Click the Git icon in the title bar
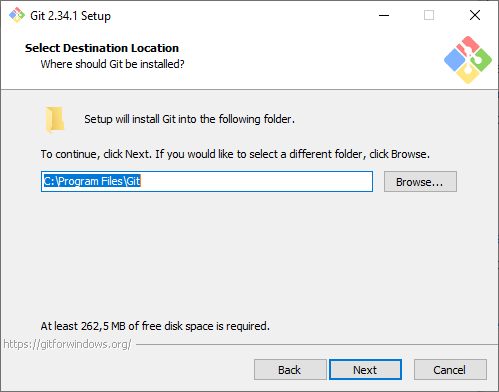 pos(17,15)
